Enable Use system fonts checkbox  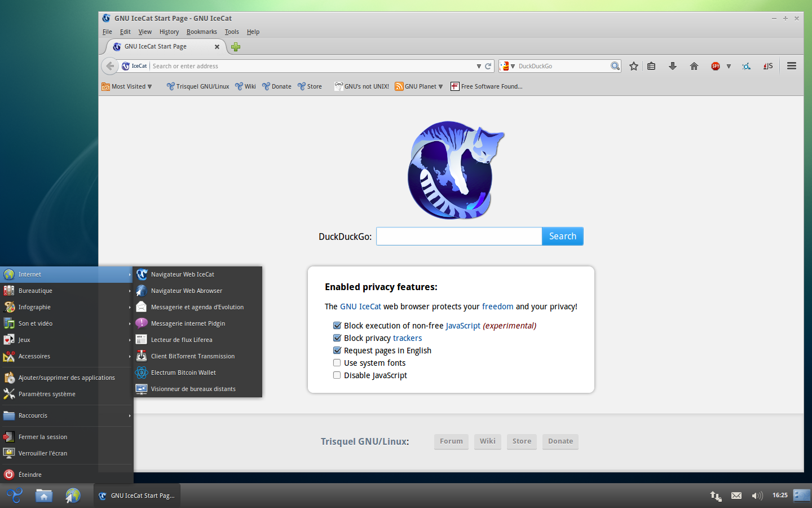[337, 363]
